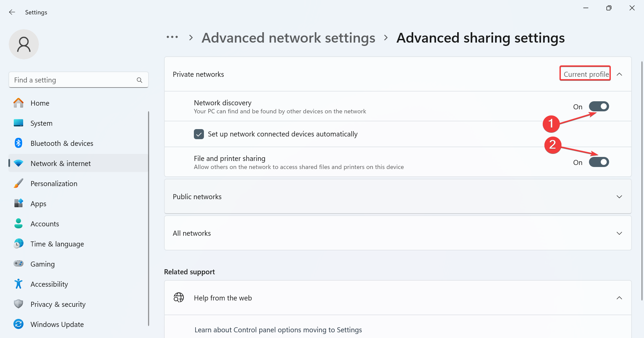The height and width of the screenshot is (338, 644).
Task: Go to Apps settings
Action: pos(78,204)
